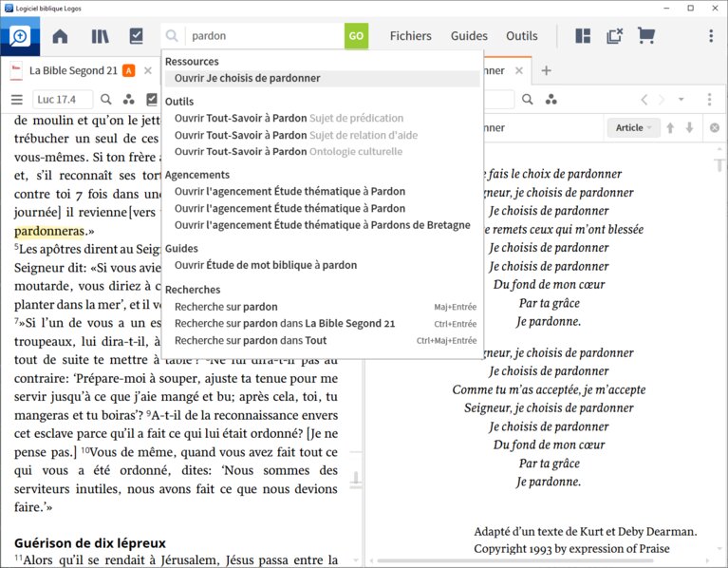Open the Library books icon
The height and width of the screenshot is (568, 728).
[100, 36]
